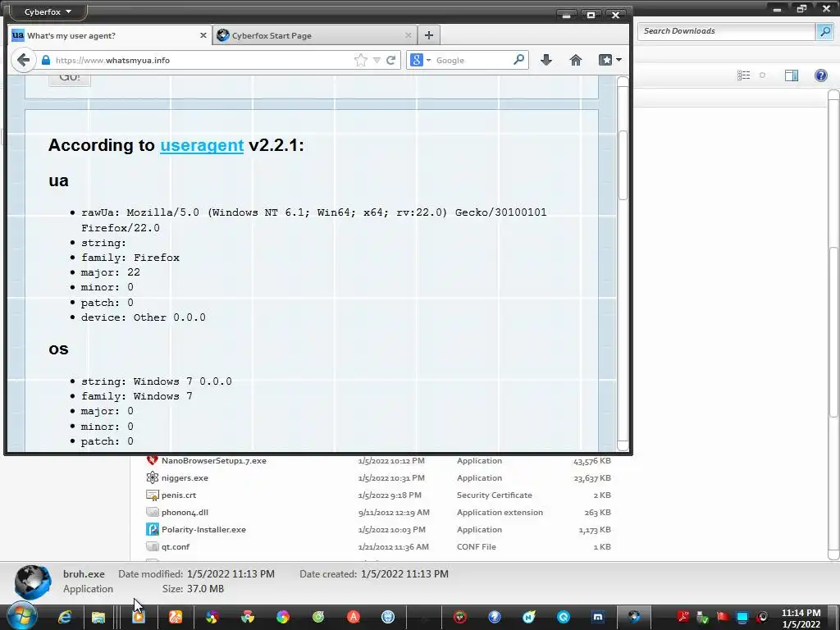Open the address bar history dropdown arrow
The height and width of the screenshot is (630, 840).
(x=377, y=60)
